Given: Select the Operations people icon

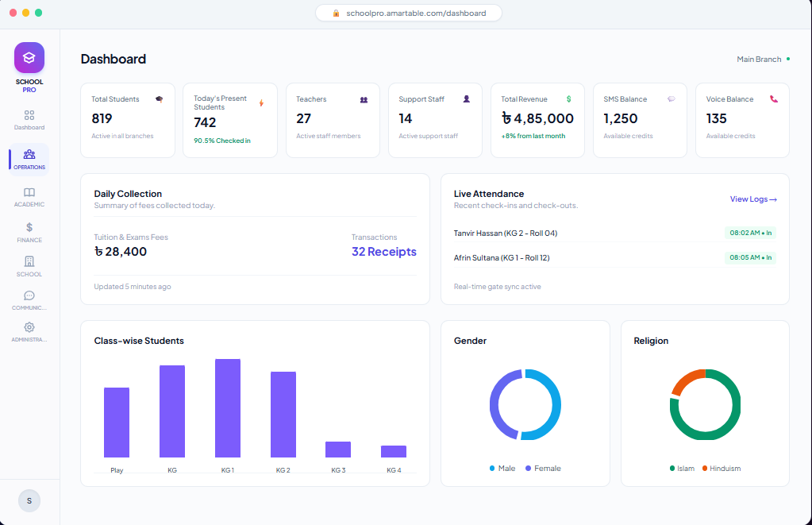Looking at the screenshot, I should [29, 154].
